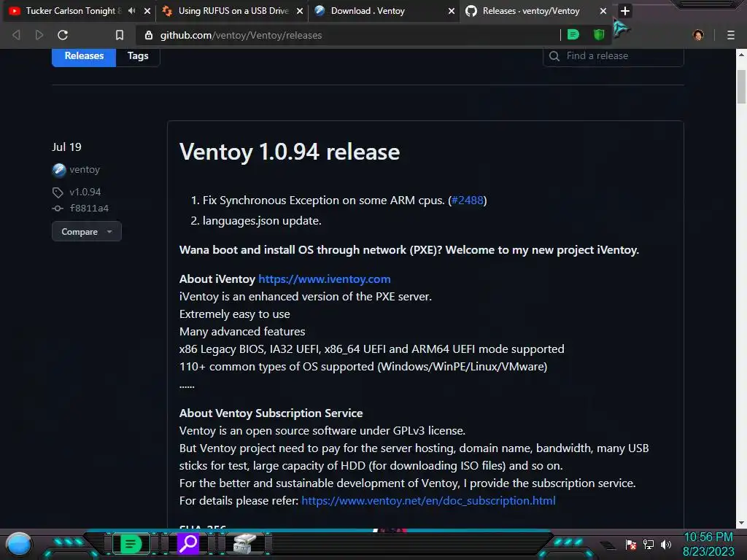
Task: Bookmark this page with the bookmark icon
Action: pyautogui.click(x=120, y=35)
